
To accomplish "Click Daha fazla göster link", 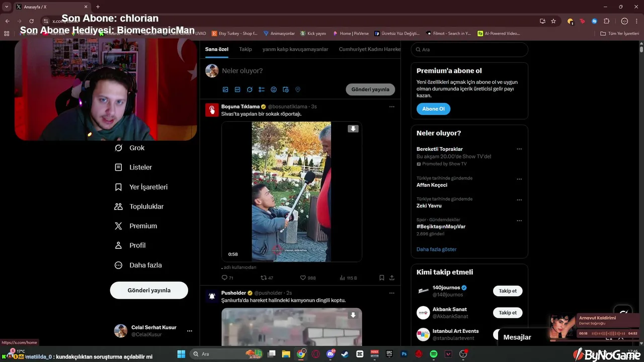I will coord(437,249).
